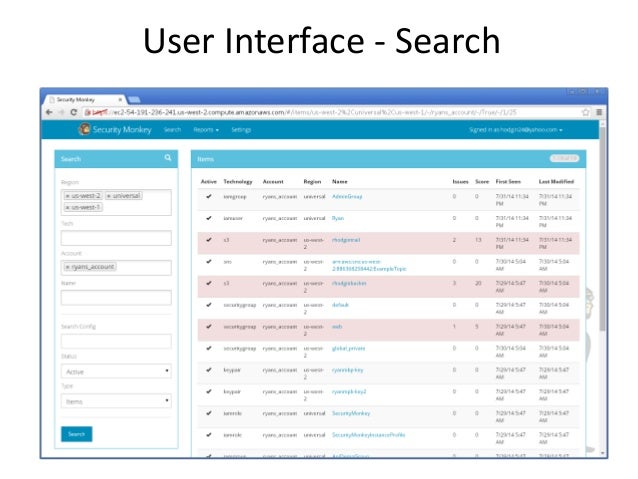Click Active checkmark in rhodgbucket row

click(x=209, y=283)
